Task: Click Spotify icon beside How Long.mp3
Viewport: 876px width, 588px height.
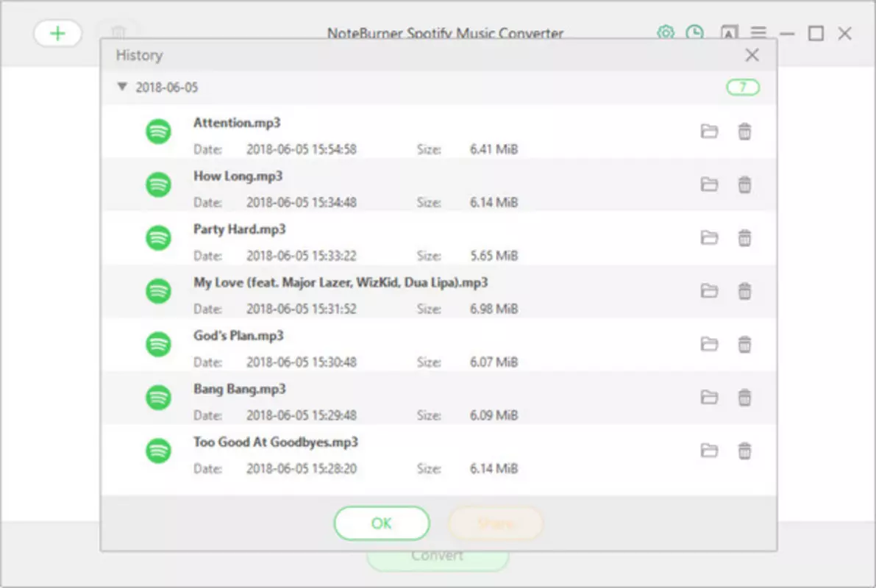Action: (159, 184)
